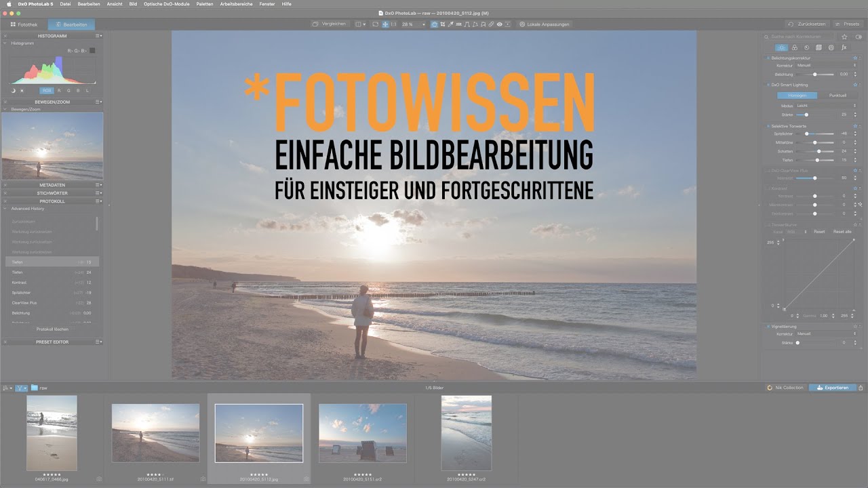Screen dimensions: 868x488
Task: Open the Bearbeiten menu in the menu bar
Action: [89, 4]
